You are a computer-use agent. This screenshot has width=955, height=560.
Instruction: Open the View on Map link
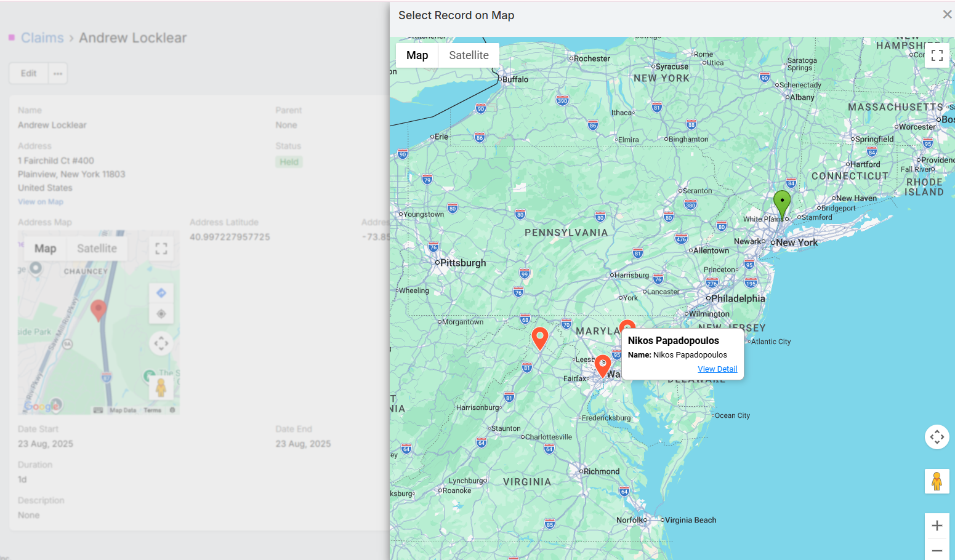pyautogui.click(x=41, y=202)
